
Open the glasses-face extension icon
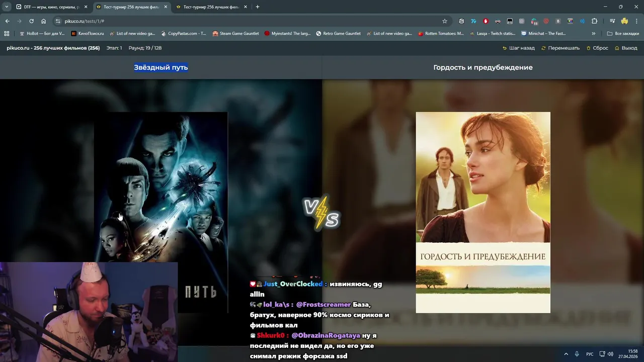pos(498,21)
